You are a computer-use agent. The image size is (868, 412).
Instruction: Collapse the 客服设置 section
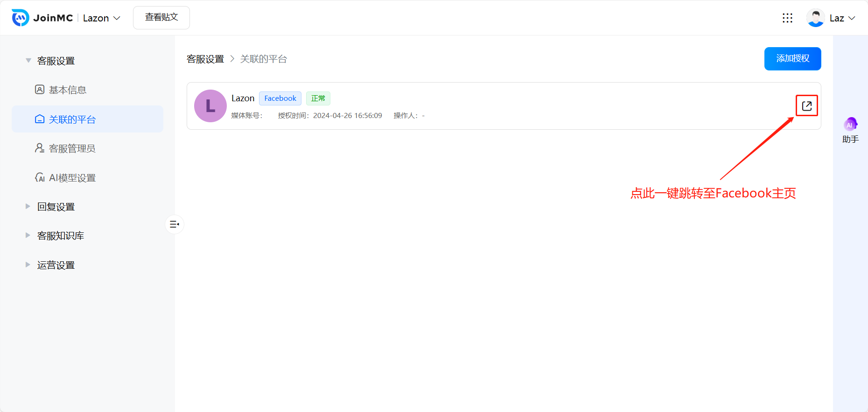pos(28,61)
